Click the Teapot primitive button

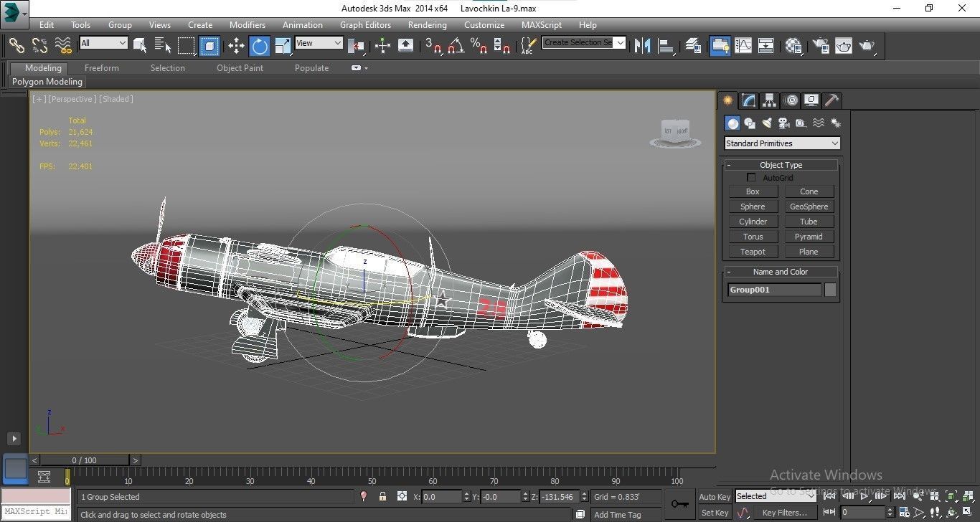(753, 252)
